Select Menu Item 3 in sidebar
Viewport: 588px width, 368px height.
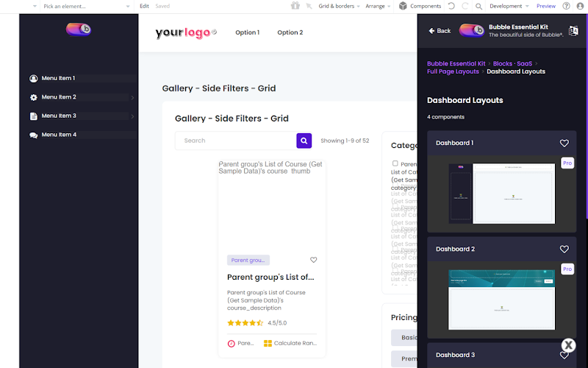click(x=59, y=116)
